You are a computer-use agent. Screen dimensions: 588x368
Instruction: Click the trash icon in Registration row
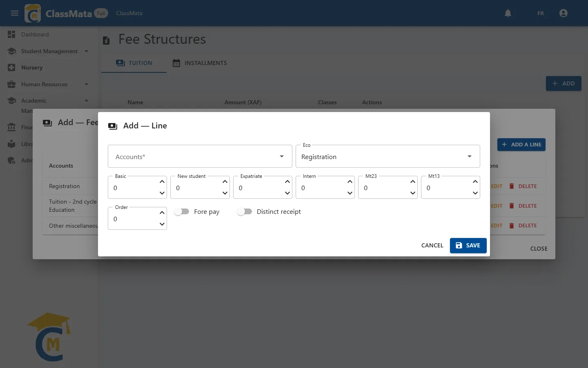512,186
